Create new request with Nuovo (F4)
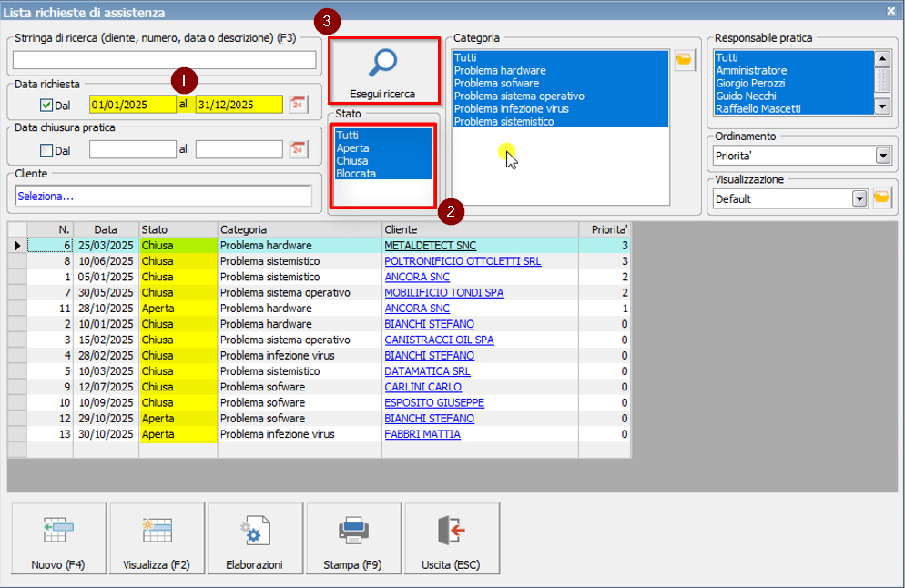 pyautogui.click(x=58, y=539)
